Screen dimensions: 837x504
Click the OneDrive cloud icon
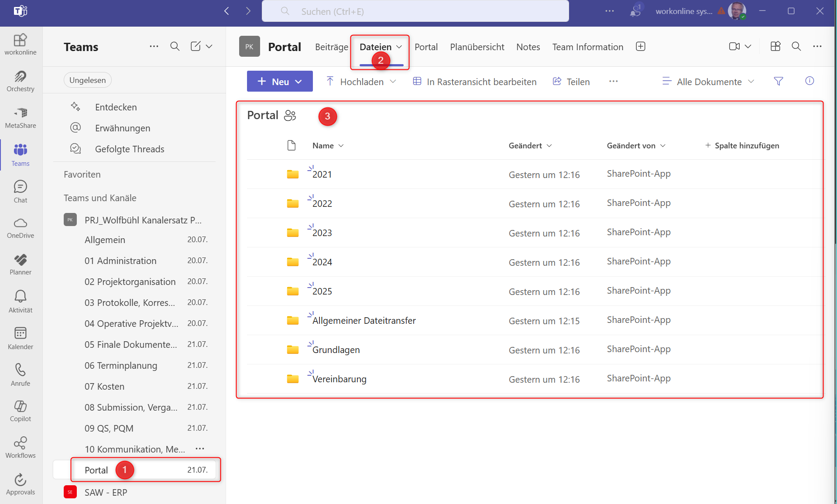pyautogui.click(x=21, y=223)
